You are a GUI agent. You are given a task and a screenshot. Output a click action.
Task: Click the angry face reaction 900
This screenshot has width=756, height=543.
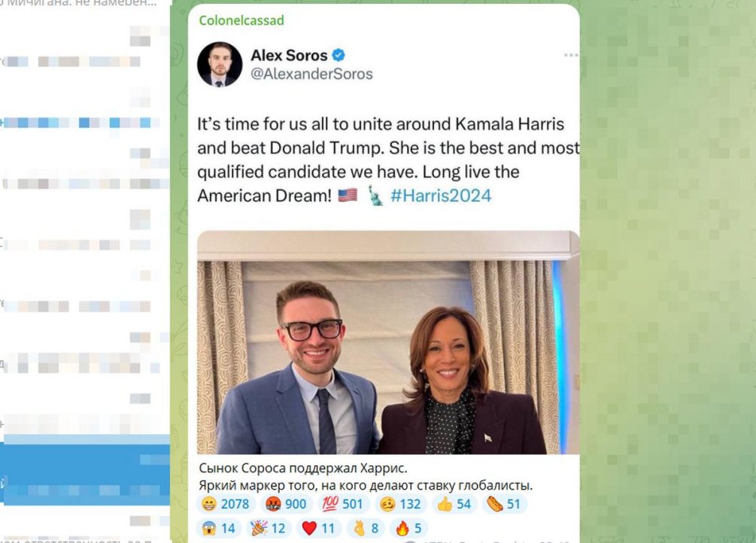286,504
